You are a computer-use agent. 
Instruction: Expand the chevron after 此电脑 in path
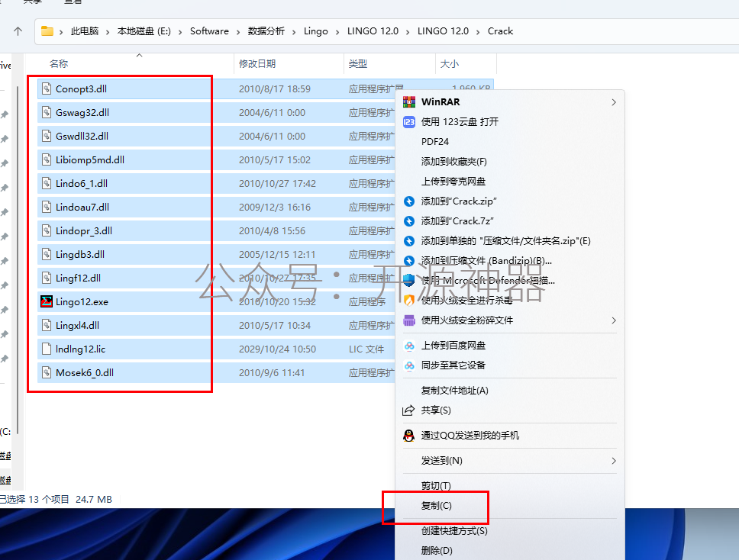point(108,31)
